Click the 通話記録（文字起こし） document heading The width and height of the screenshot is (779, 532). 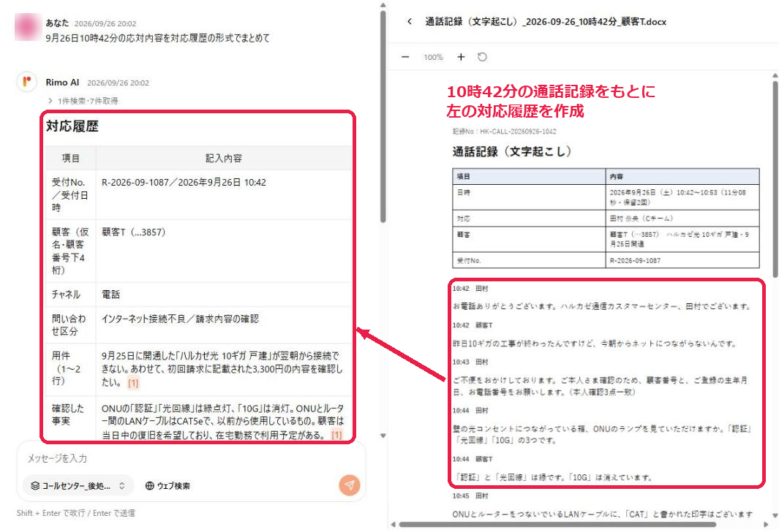512,151
